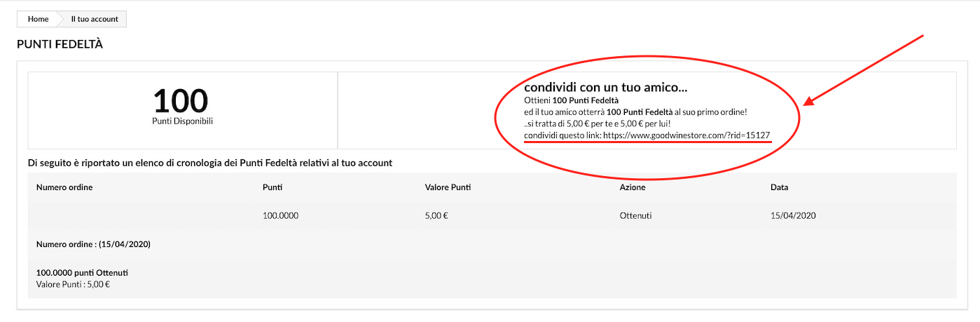Click the 5,00 € value in the table row

436,215
